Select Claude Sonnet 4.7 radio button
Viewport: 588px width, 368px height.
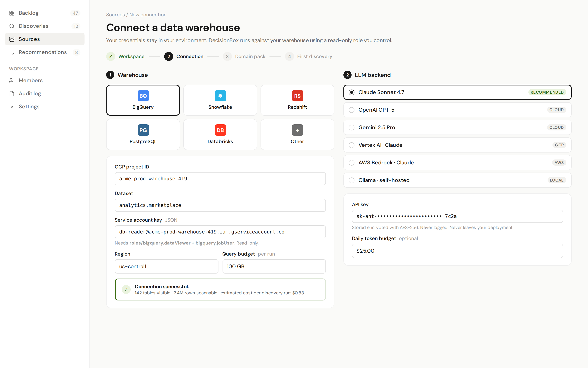[x=351, y=92]
